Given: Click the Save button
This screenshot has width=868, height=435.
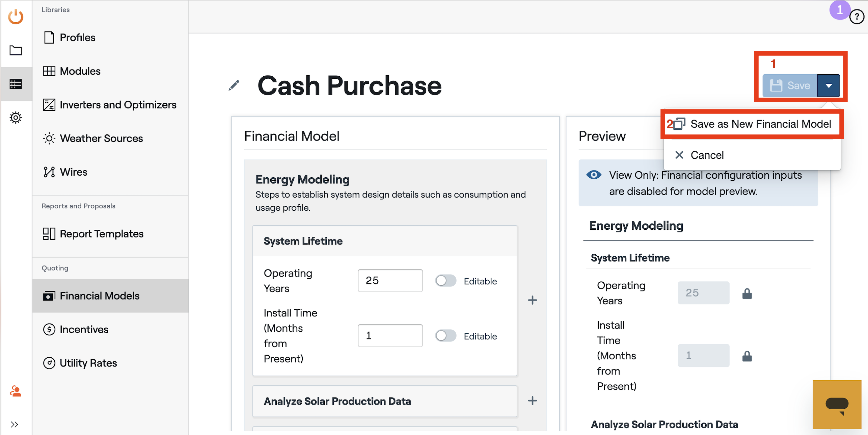Looking at the screenshot, I should (x=790, y=86).
